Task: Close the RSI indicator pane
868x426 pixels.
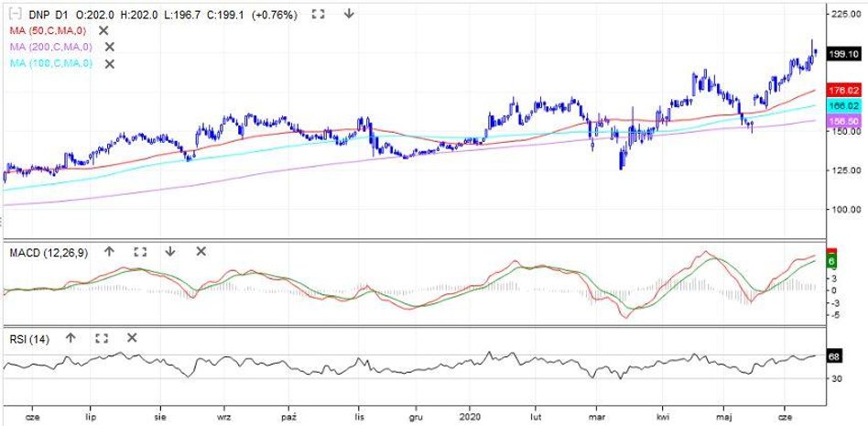Action: coord(132,338)
